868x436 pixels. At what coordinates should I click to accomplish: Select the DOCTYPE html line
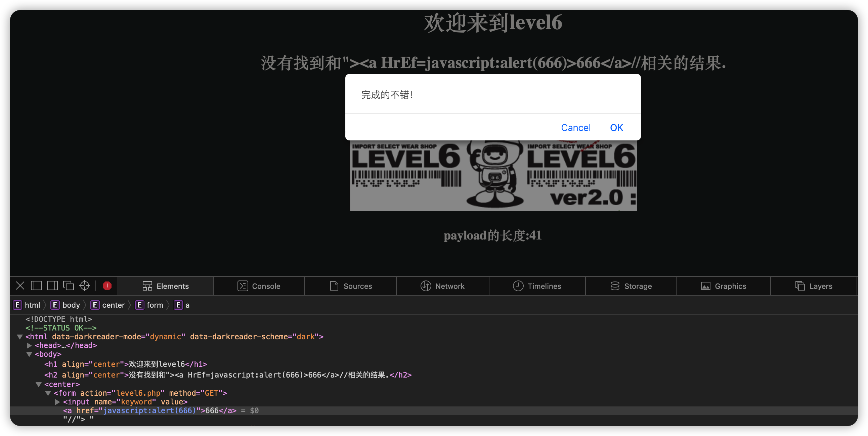coord(59,319)
